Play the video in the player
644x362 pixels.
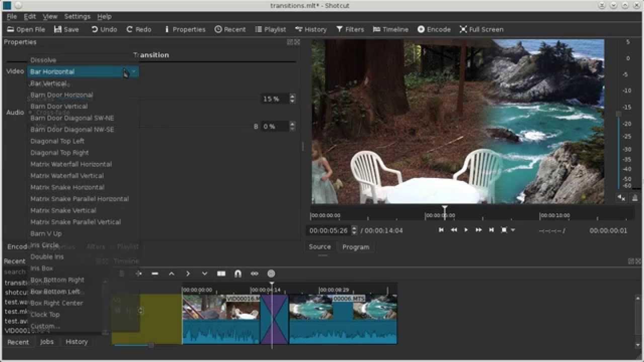click(x=466, y=230)
